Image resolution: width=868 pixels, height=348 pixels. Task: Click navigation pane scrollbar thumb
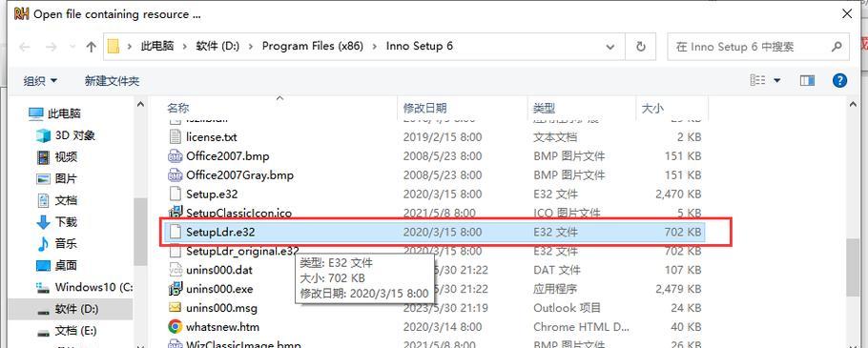140,232
